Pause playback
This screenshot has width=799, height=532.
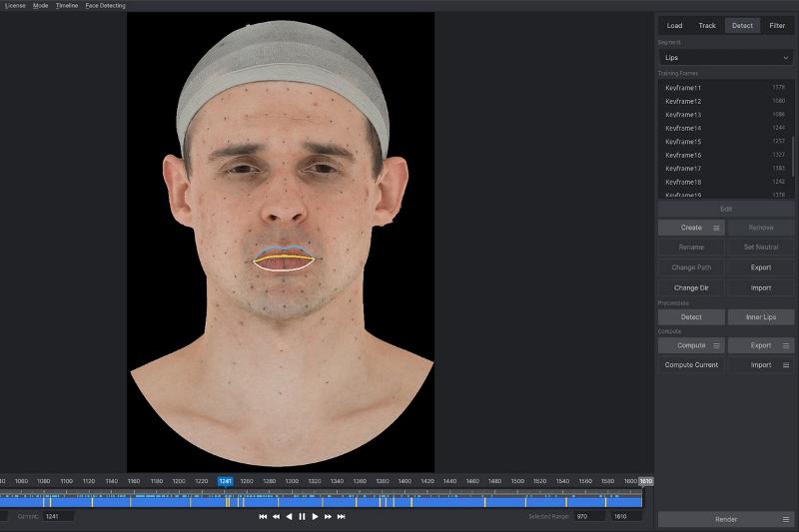302,517
